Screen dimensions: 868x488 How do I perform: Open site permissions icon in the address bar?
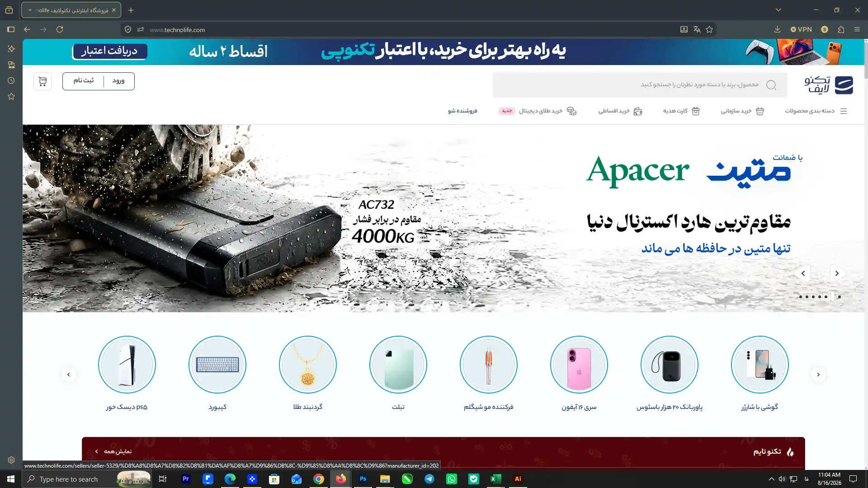(x=141, y=29)
